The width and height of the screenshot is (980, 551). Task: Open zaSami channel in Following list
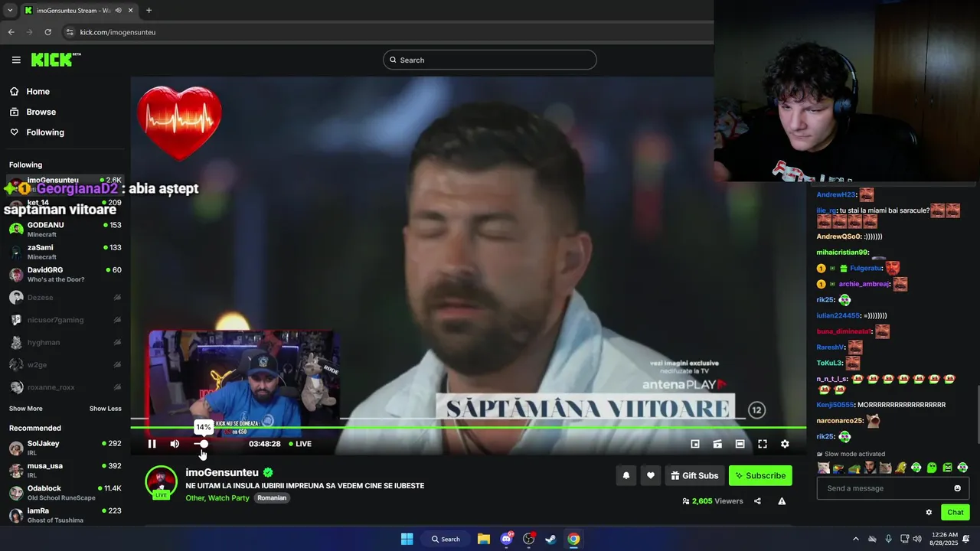(65, 252)
